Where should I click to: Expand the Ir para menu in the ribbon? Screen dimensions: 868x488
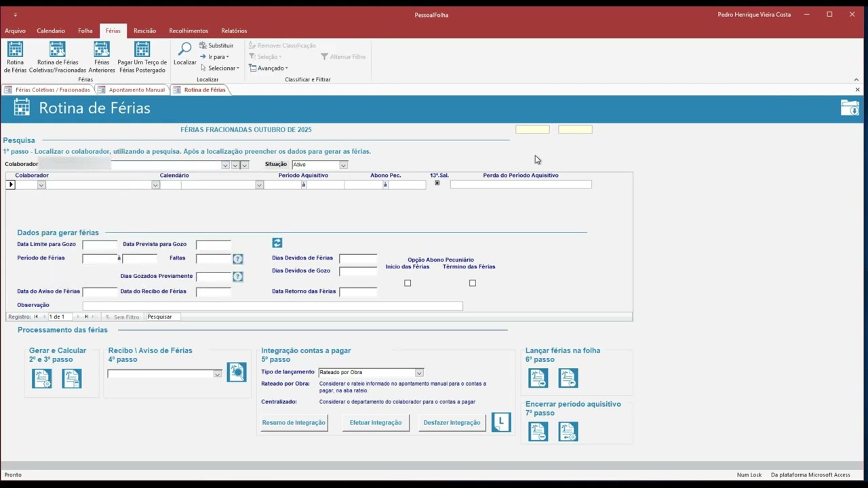click(215, 57)
